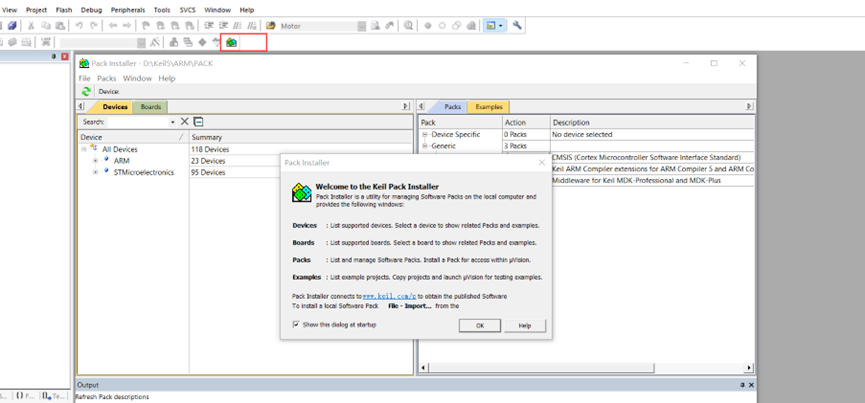
Task: Open the SVCS menu
Action: click(x=188, y=10)
